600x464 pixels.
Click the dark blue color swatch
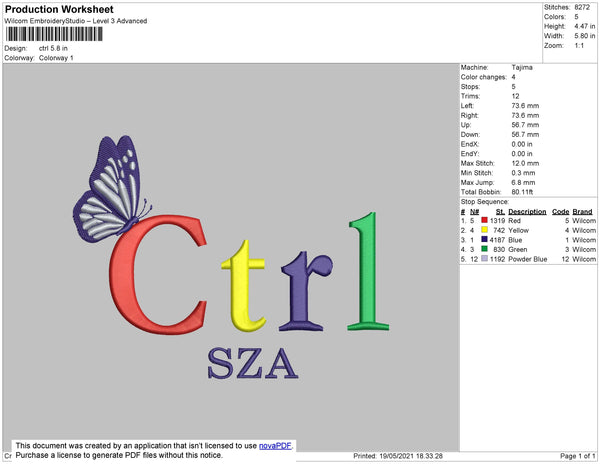484,239
